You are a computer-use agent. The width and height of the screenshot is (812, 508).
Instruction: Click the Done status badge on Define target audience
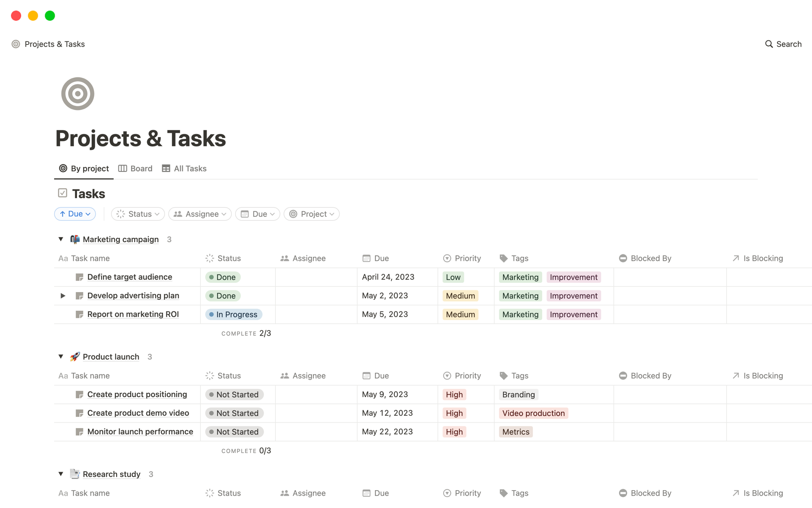[x=222, y=277]
